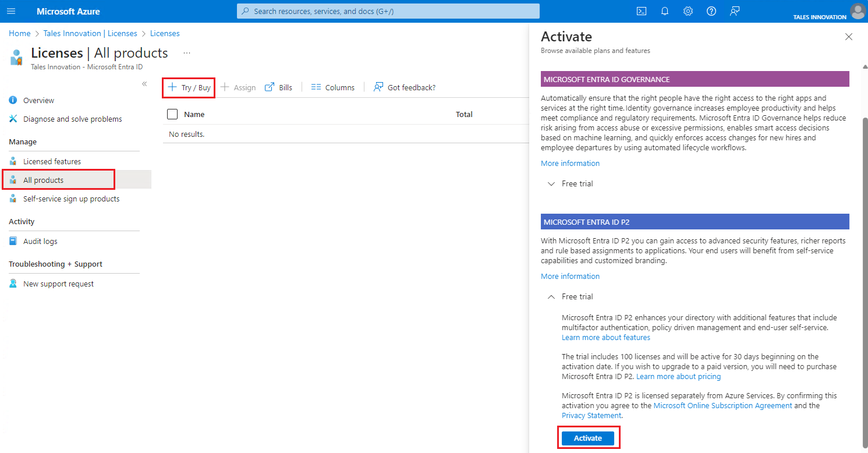The height and width of the screenshot is (453, 868).
Task: Open More information under Entra ID P2
Action: click(x=570, y=276)
